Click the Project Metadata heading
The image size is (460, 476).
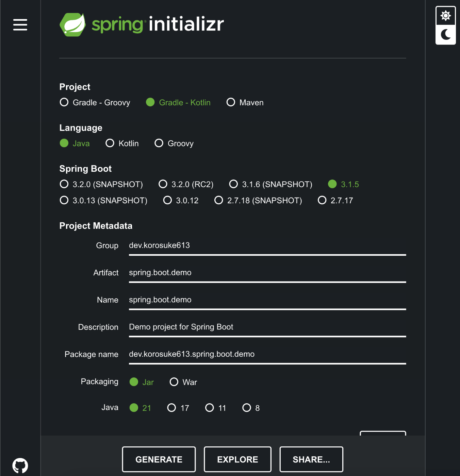[96, 226]
